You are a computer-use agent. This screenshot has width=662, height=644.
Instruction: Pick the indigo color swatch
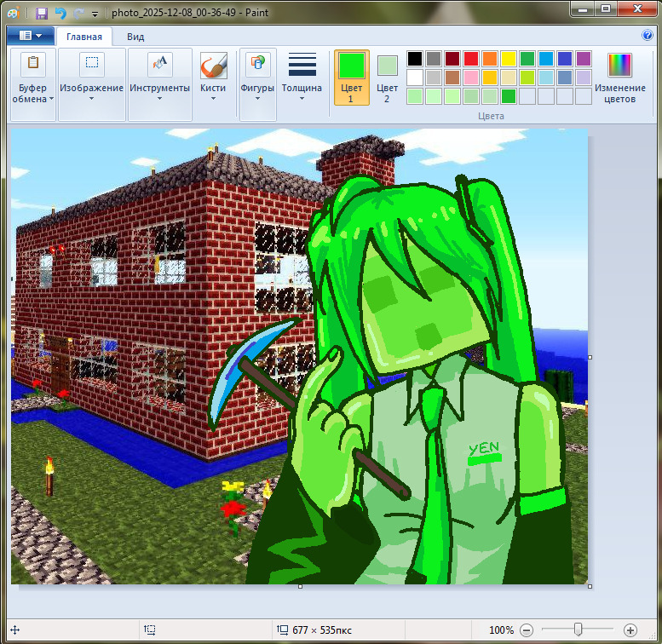pos(565,59)
